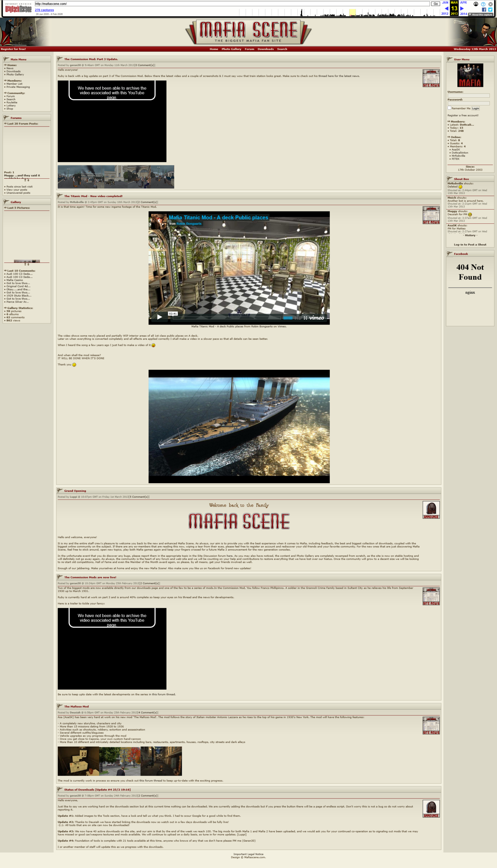
Task: Open train station screenshots thumbnail strip
Action: pyautogui.click(x=116, y=177)
